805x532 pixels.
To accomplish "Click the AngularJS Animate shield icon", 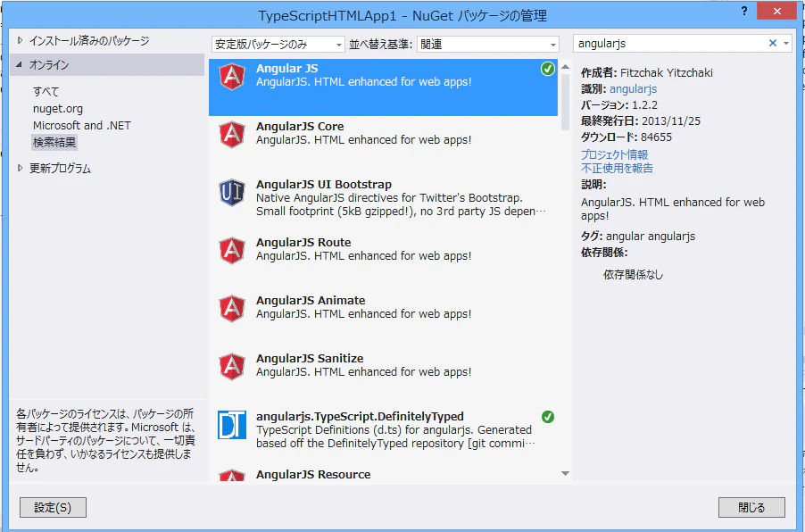I will coord(232,309).
